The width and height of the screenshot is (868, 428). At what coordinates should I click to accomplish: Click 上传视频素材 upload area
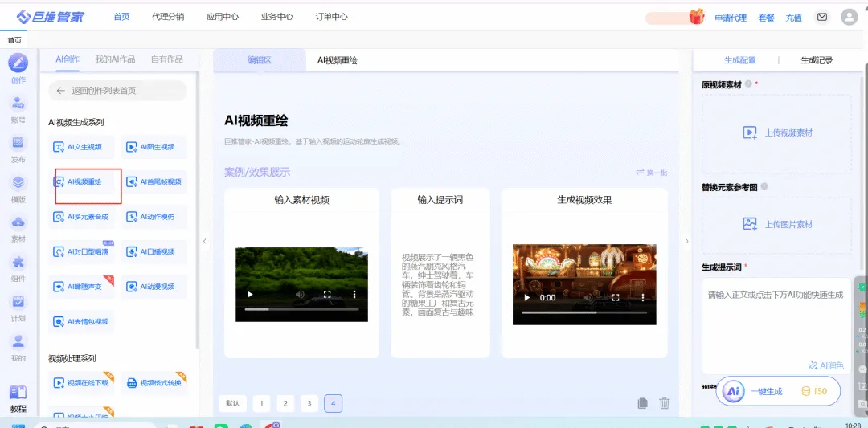point(776,134)
